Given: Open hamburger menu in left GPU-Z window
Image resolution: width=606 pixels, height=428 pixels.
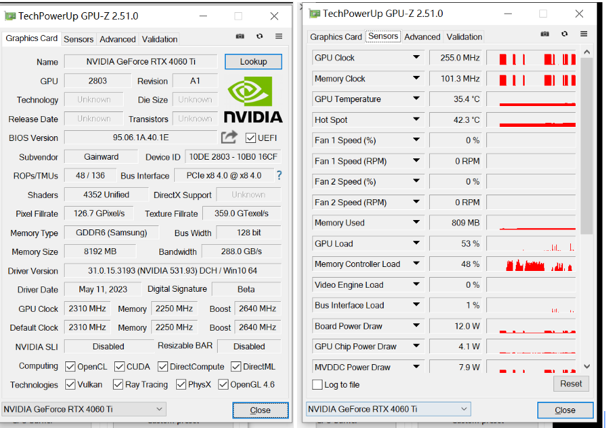Looking at the screenshot, I should pyautogui.click(x=279, y=36).
